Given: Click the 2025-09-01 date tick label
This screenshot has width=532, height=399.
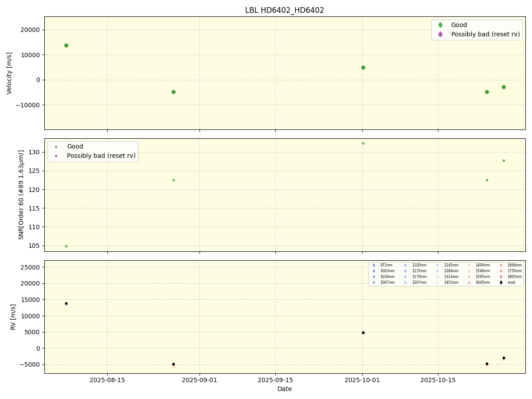Looking at the screenshot, I should [199, 380].
